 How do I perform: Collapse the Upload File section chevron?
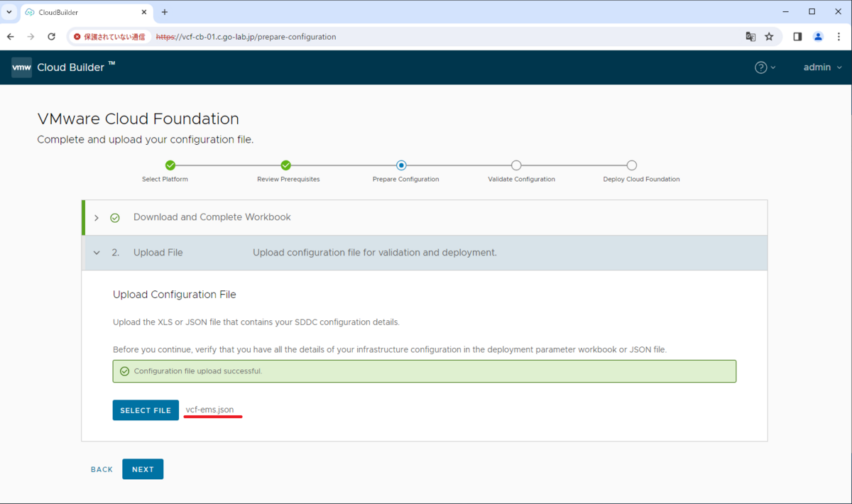[97, 253]
